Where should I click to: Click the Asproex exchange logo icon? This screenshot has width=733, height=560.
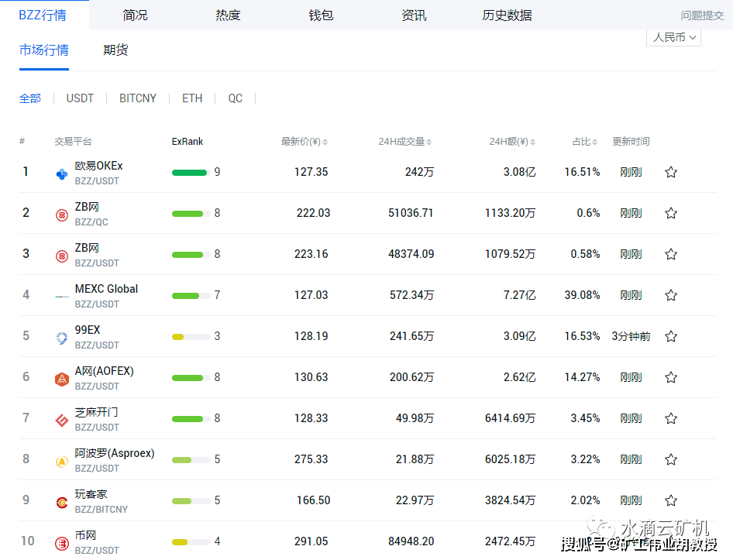click(62, 461)
